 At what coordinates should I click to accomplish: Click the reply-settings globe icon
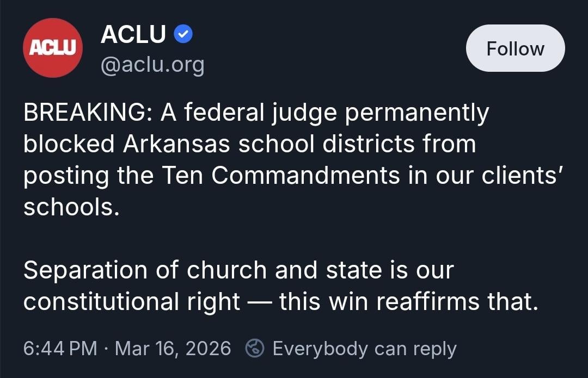coord(255,348)
